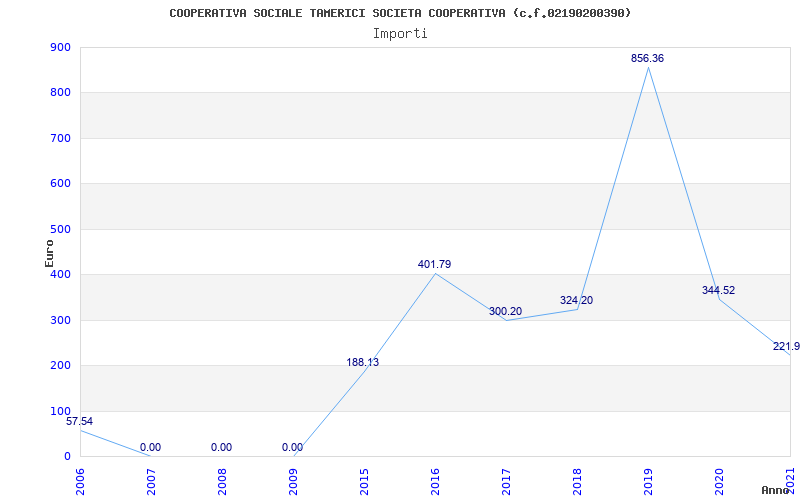Click the 800 y-axis tick label
The width and height of the screenshot is (800, 500).
(61, 93)
